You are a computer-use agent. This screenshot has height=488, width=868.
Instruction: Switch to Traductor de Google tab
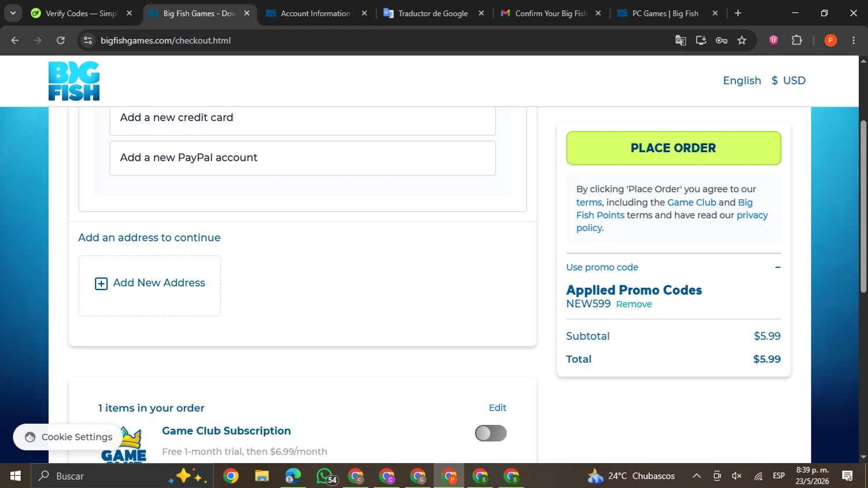coord(434,13)
